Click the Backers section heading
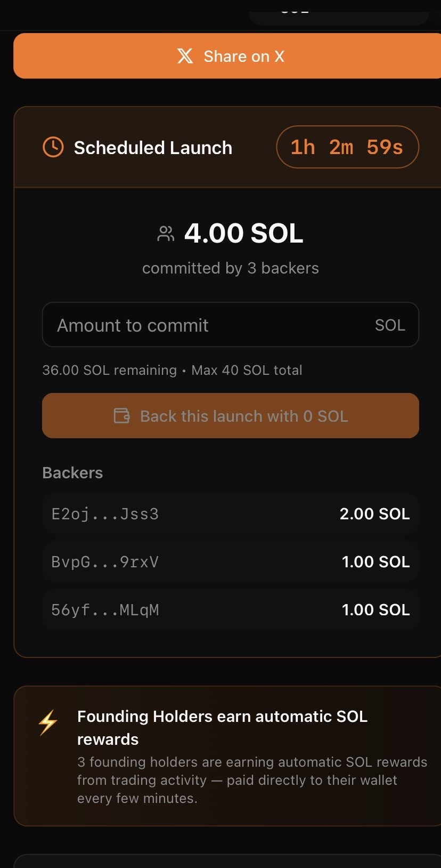The width and height of the screenshot is (441, 868). (72, 473)
